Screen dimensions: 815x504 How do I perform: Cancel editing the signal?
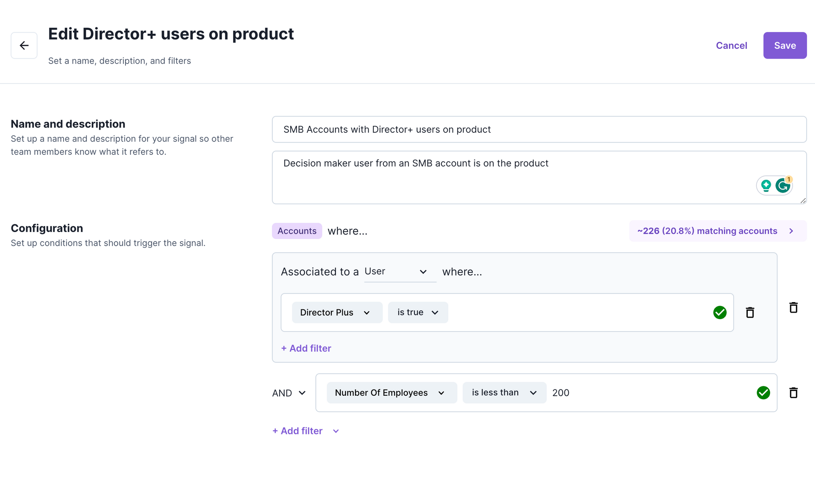point(731,46)
